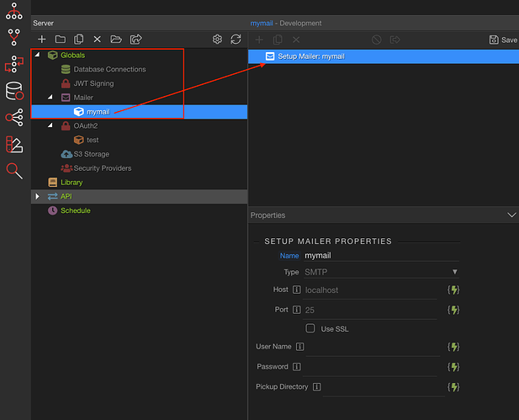Enable the Use SSL checkbox
The width and height of the screenshot is (519, 420).
pyautogui.click(x=310, y=328)
